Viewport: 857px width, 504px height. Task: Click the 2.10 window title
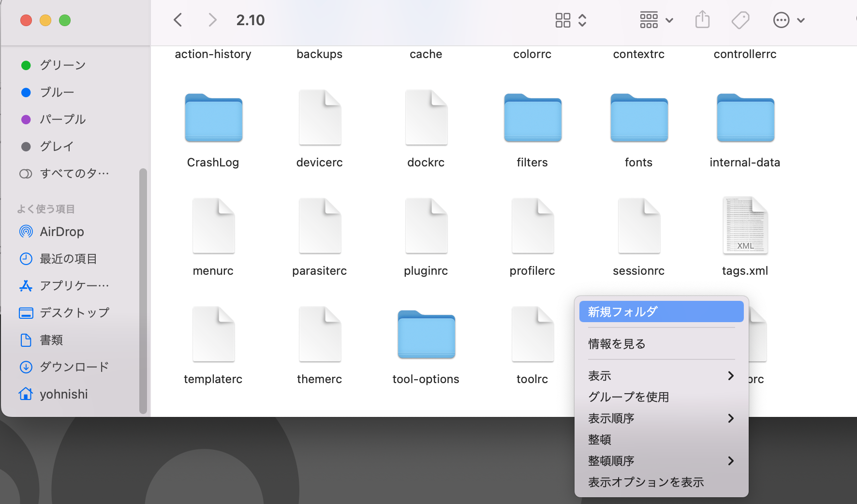(x=251, y=20)
